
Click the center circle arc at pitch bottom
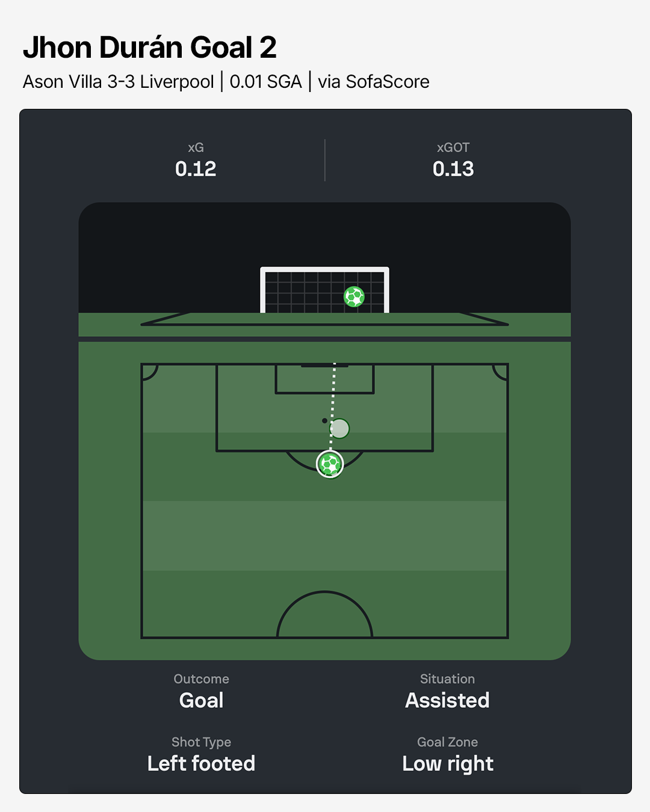pyautogui.click(x=324, y=614)
